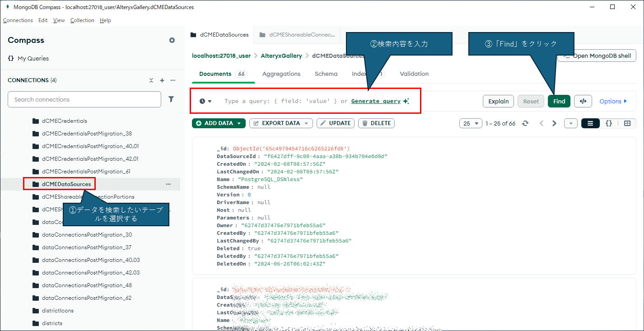
Task: Focus the Search connections field
Action: click(84, 99)
